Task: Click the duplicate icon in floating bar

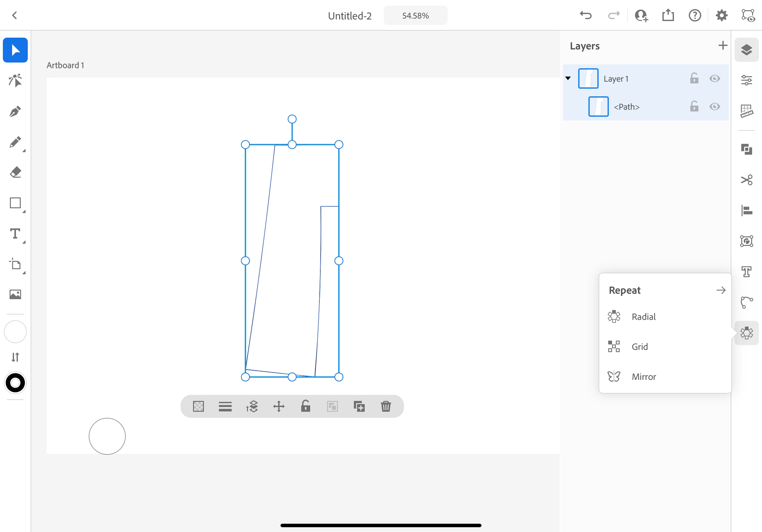Action: pyautogui.click(x=359, y=406)
